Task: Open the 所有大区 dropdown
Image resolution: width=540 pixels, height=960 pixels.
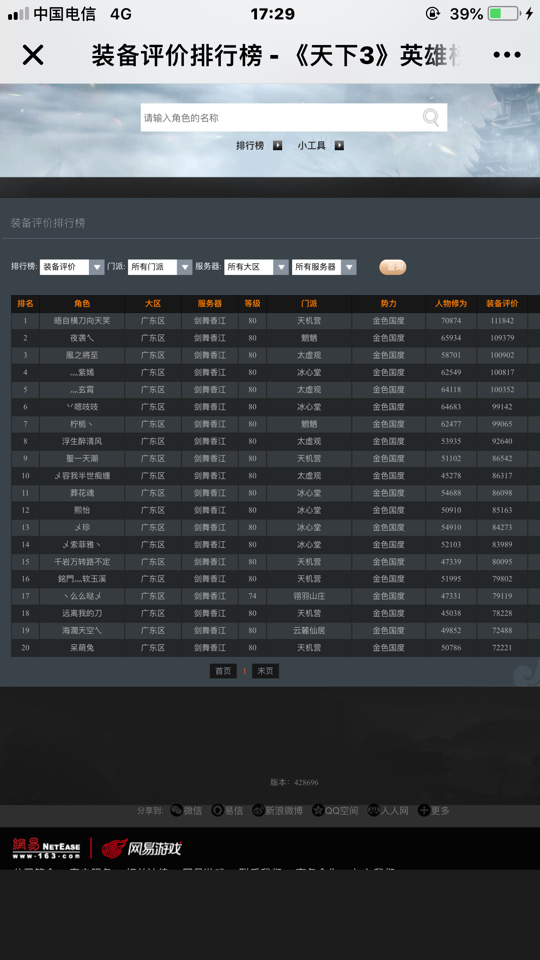Action: (256, 267)
